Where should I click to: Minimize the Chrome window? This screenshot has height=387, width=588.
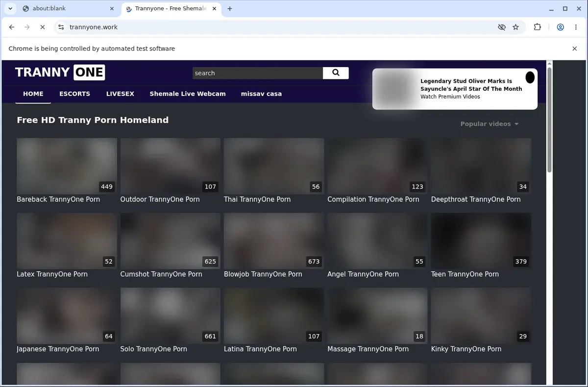pos(552,8)
